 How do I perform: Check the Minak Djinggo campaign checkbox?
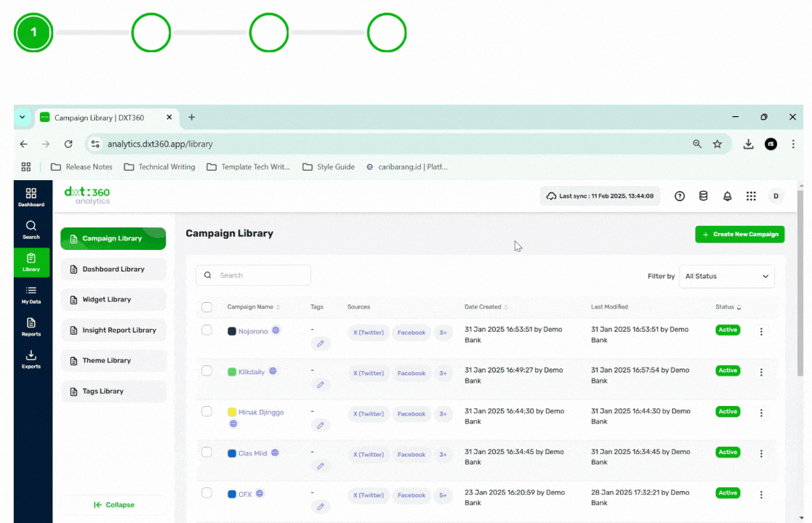click(x=206, y=411)
